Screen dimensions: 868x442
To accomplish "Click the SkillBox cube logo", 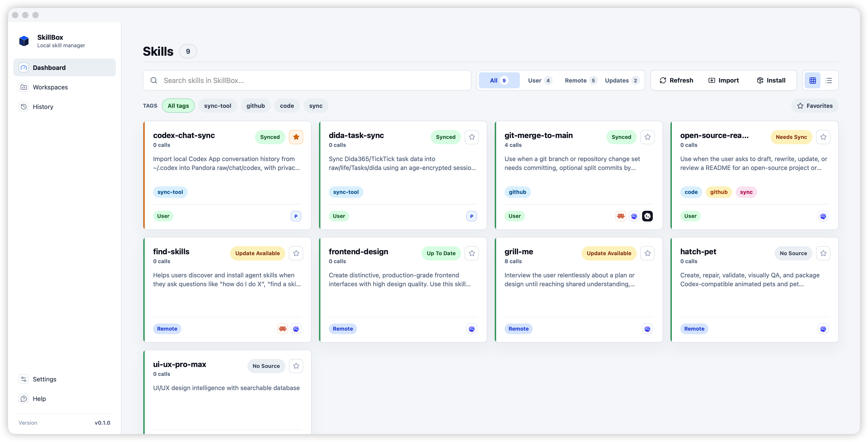I will (24, 41).
